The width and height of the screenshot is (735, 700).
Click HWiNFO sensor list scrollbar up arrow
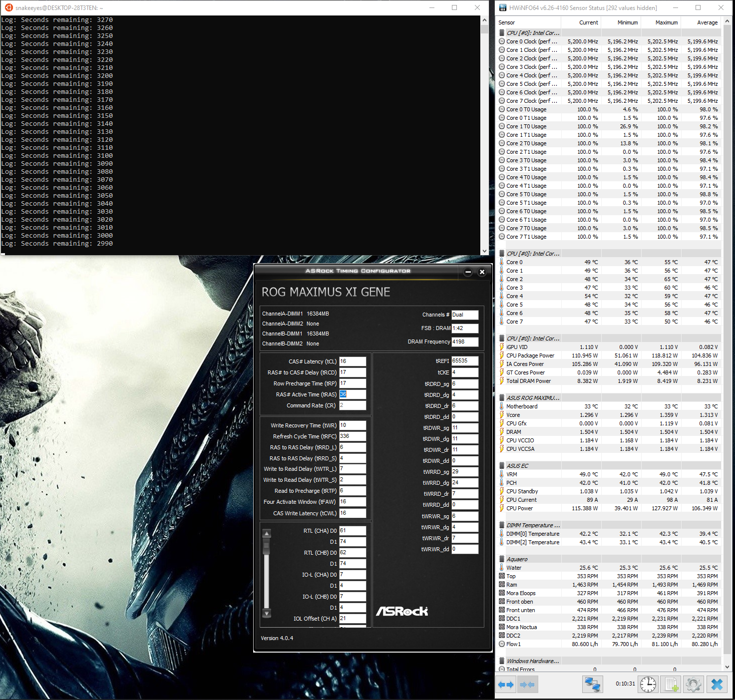[x=727, y=21]
